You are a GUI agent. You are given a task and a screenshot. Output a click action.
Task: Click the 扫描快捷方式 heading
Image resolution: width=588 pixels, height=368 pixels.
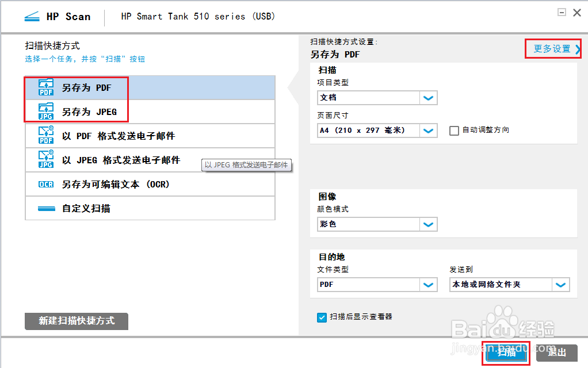click(52, 46)
